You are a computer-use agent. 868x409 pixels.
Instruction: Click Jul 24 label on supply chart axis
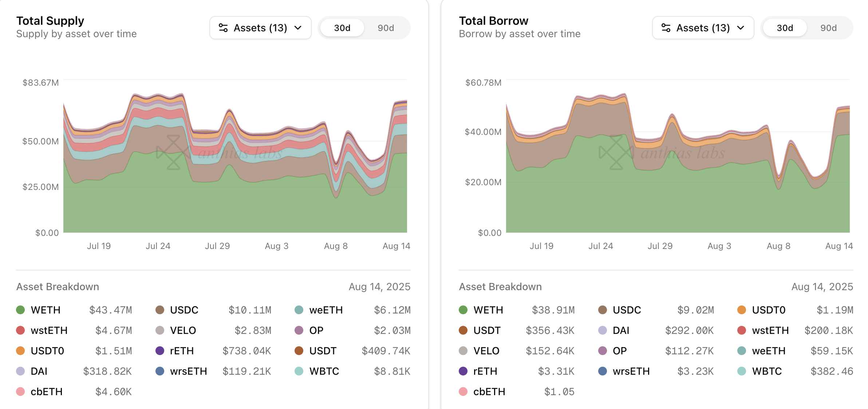158,246
